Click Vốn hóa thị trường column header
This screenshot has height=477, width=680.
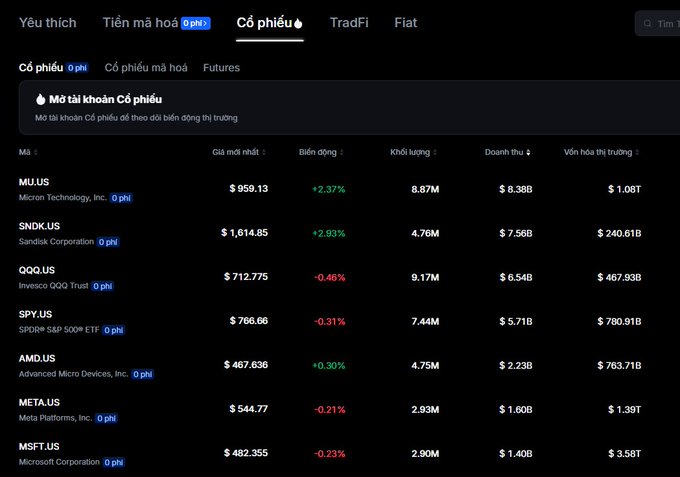(x=598, y=152)
